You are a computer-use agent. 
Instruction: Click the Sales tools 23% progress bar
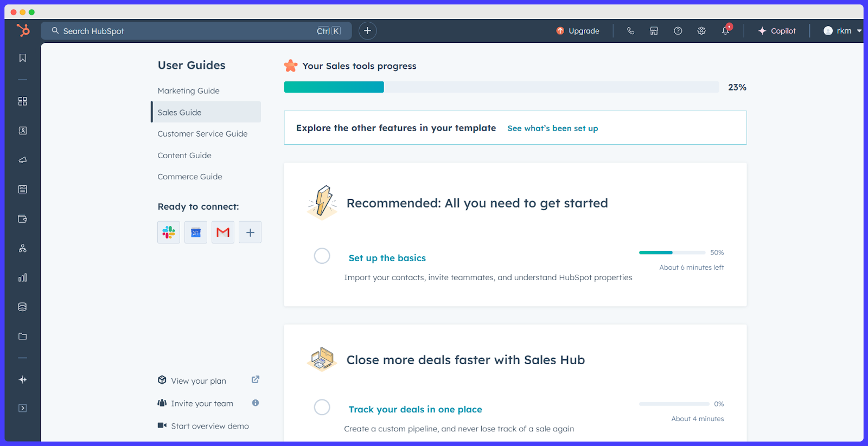502,87
